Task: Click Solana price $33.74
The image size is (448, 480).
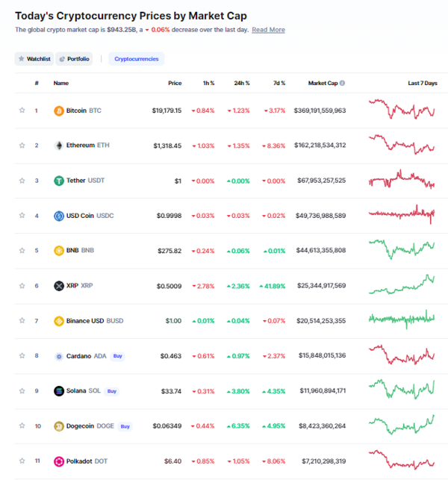Action: (171, 391)
